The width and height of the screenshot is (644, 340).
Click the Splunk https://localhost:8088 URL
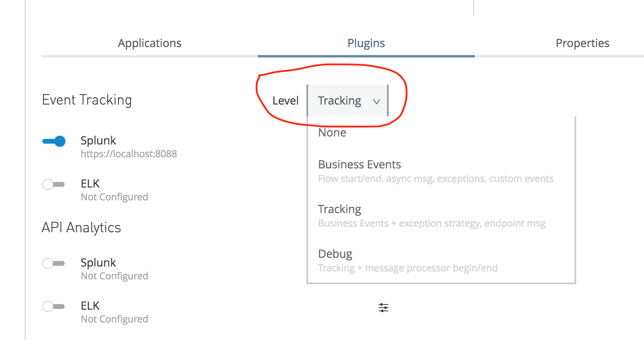(x=128, y=154)
